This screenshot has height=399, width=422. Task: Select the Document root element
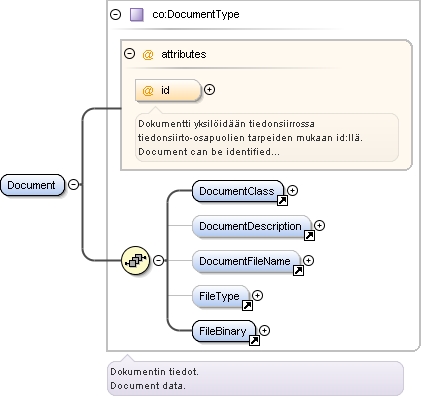point(32,185)
